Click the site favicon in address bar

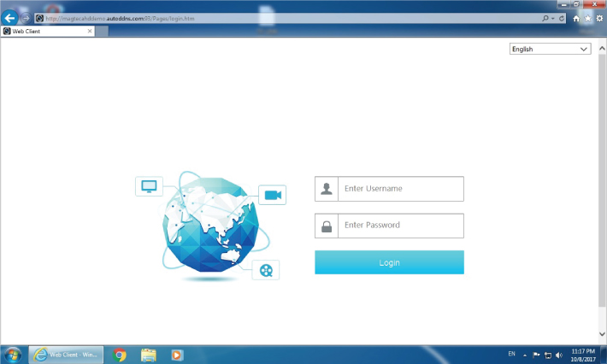(x=39, y=18)
